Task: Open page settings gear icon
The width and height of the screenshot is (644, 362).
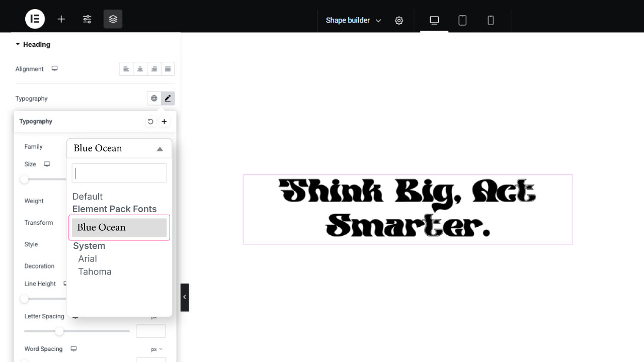Action: [399, 21]
